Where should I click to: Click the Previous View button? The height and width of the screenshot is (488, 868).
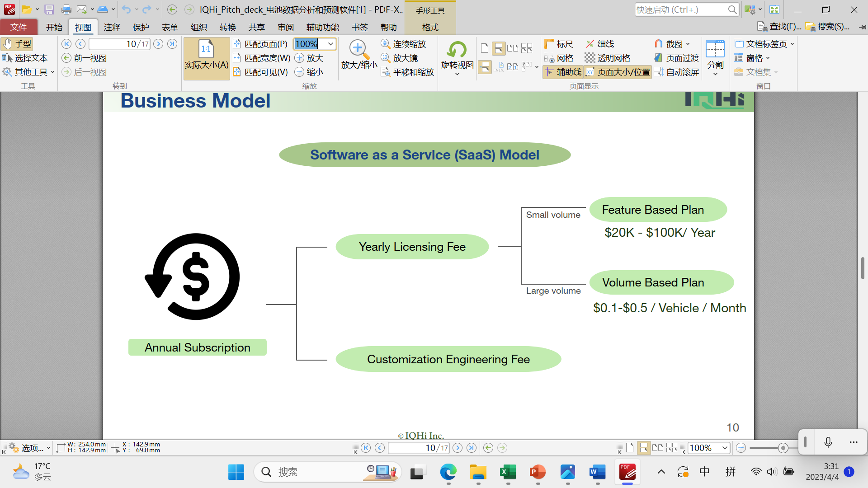pos(85,58)
